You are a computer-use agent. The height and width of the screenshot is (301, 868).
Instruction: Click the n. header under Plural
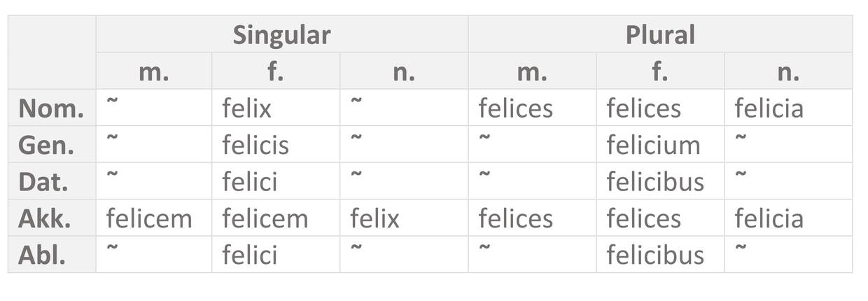point(788,71)
